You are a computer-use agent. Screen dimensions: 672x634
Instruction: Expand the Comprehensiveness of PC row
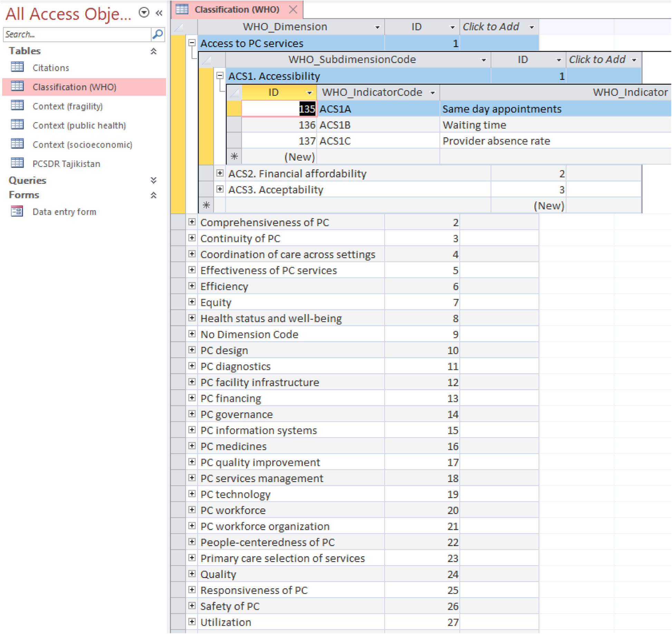tap(192, 221)
